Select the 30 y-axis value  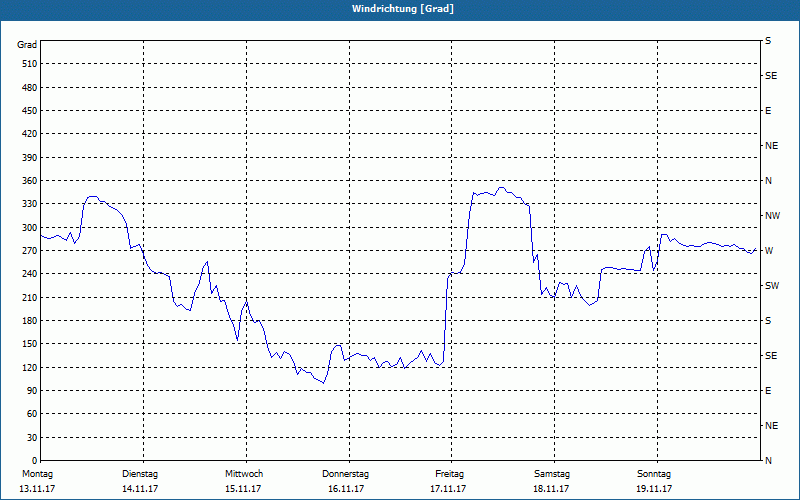pos(32,438)
